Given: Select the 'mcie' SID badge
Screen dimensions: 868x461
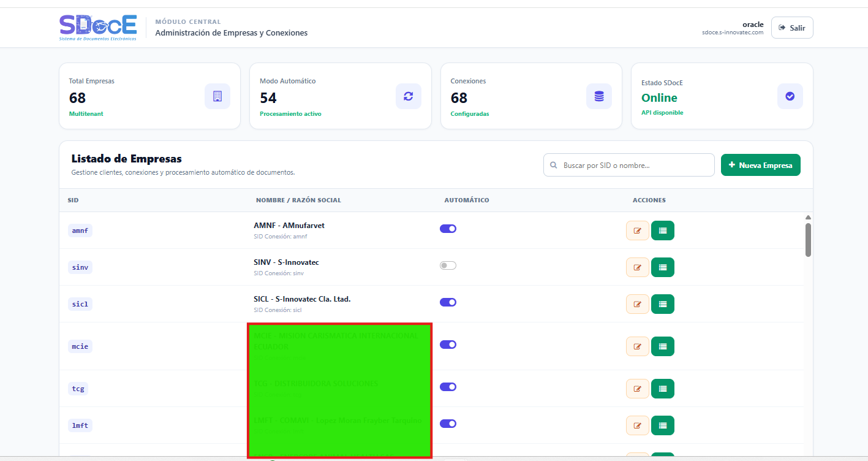Looking at the screenshot, I should pos(80,346).
